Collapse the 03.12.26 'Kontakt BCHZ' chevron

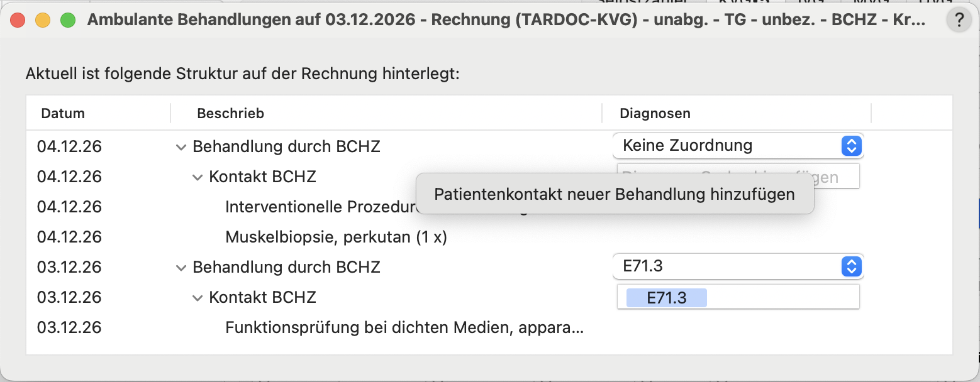click(x=198, y=298)
